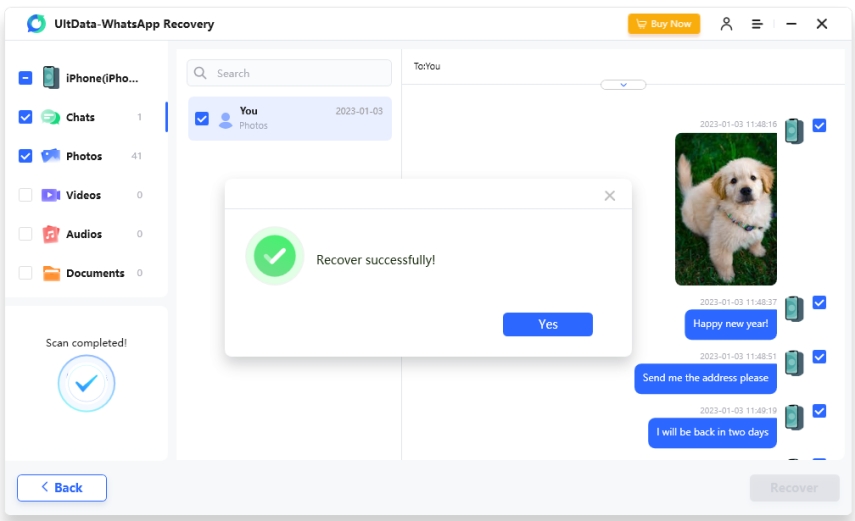Click the 2023-01-03 11:48:37 timestamp

(x=738, y=302)
